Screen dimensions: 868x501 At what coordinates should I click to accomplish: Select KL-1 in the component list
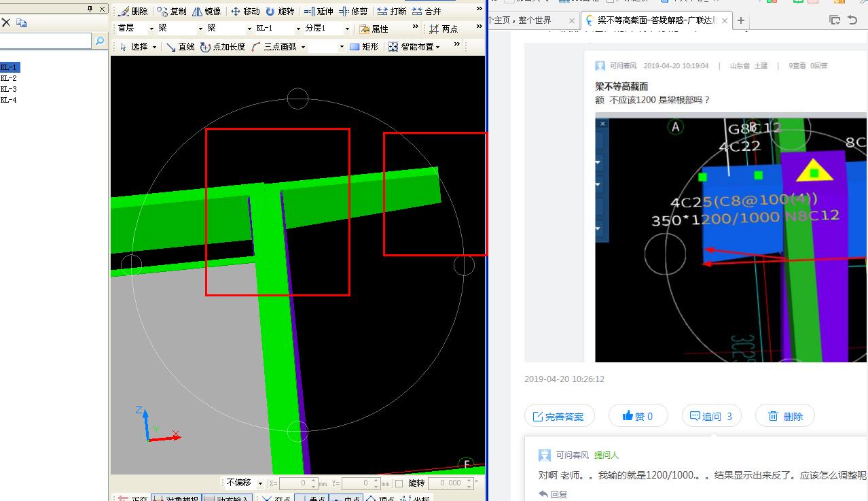coord(10,67)
